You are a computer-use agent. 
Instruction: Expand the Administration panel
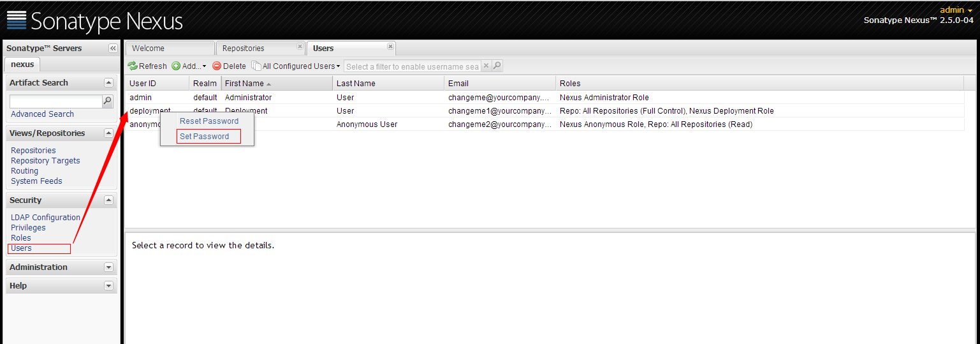point(108,267)
